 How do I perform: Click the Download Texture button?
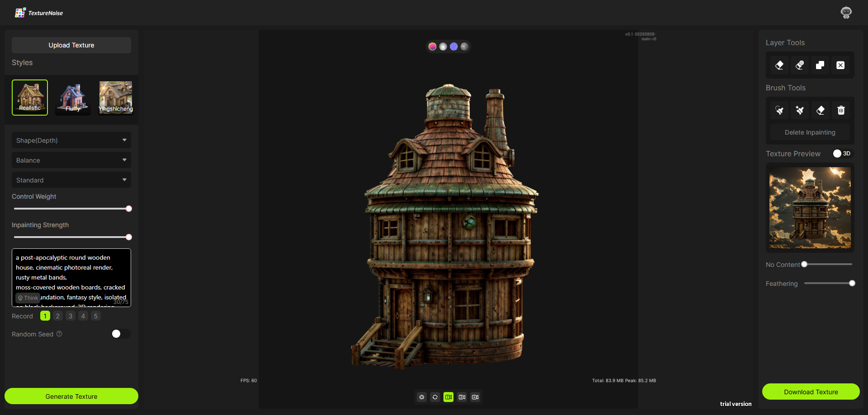click(x=811, y=392)
